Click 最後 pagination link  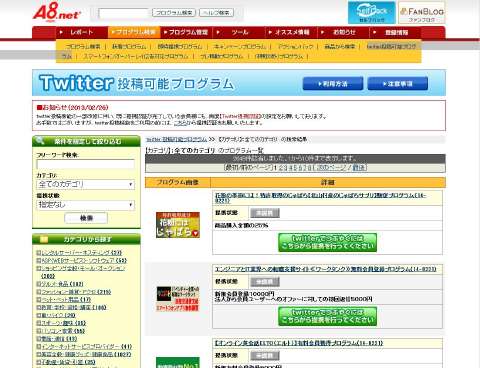[359, 168]
